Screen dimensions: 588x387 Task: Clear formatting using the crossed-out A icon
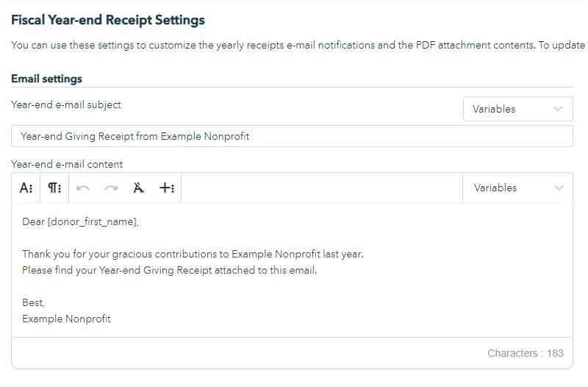pos(139,188)
